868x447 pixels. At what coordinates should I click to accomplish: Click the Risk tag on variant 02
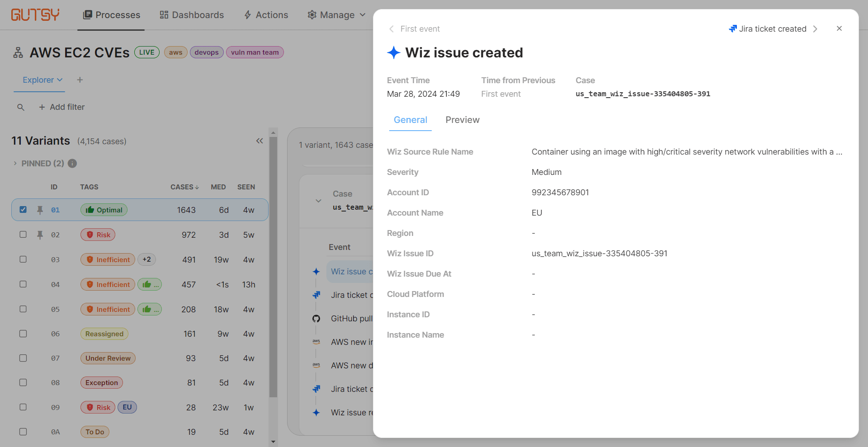coord(98,235)
